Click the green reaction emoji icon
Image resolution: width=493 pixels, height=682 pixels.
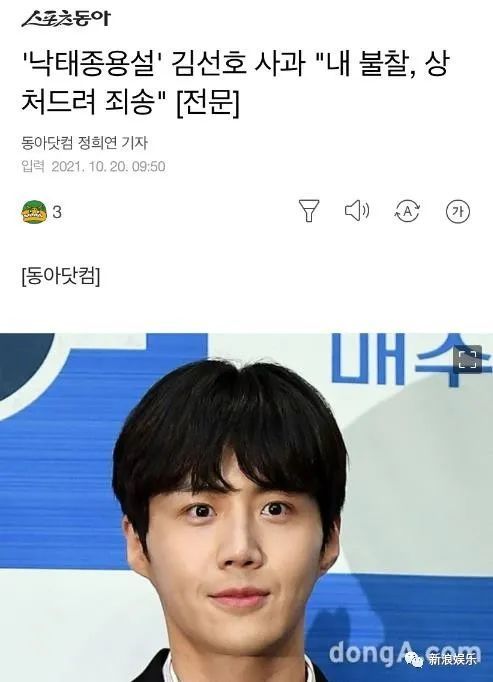[34, 212]
